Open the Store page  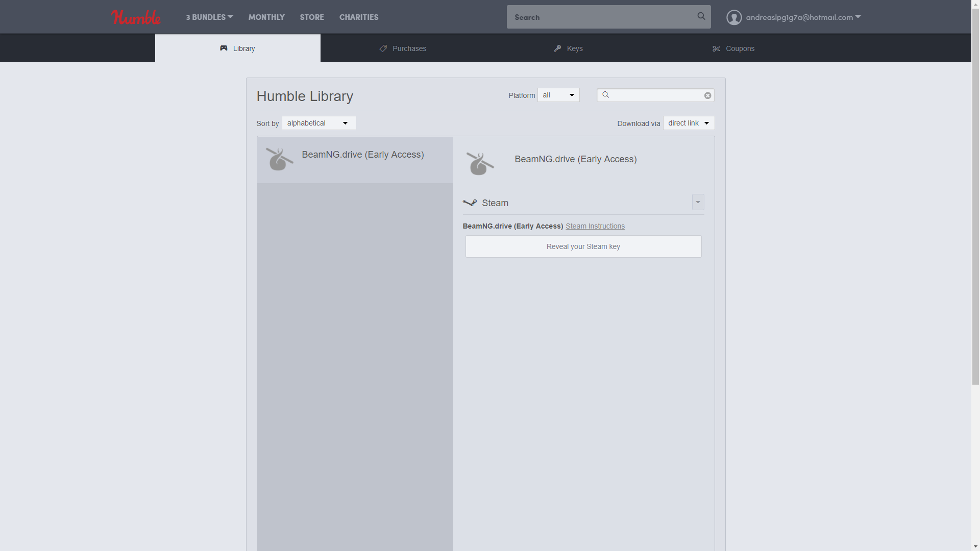tap(312, 17)
